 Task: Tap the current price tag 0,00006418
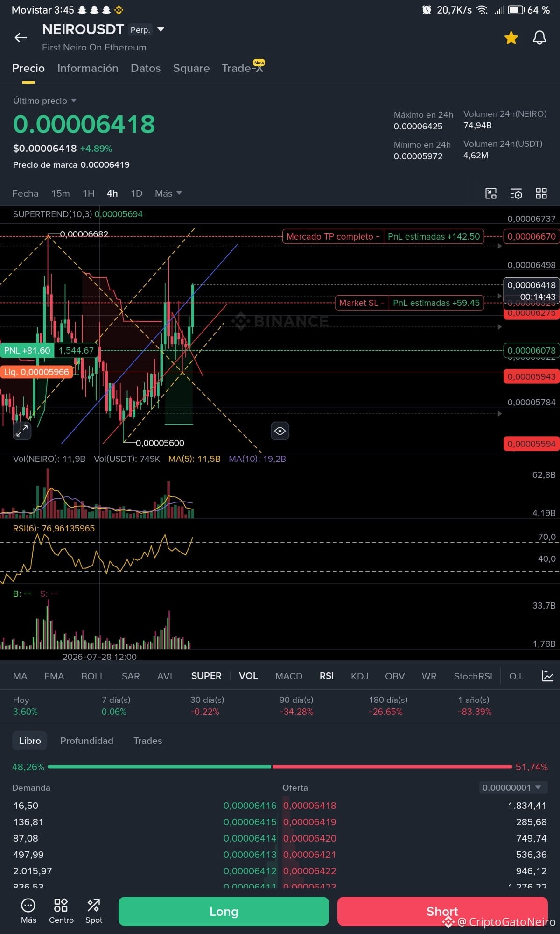pyautogui.click(x=532, y=290)
